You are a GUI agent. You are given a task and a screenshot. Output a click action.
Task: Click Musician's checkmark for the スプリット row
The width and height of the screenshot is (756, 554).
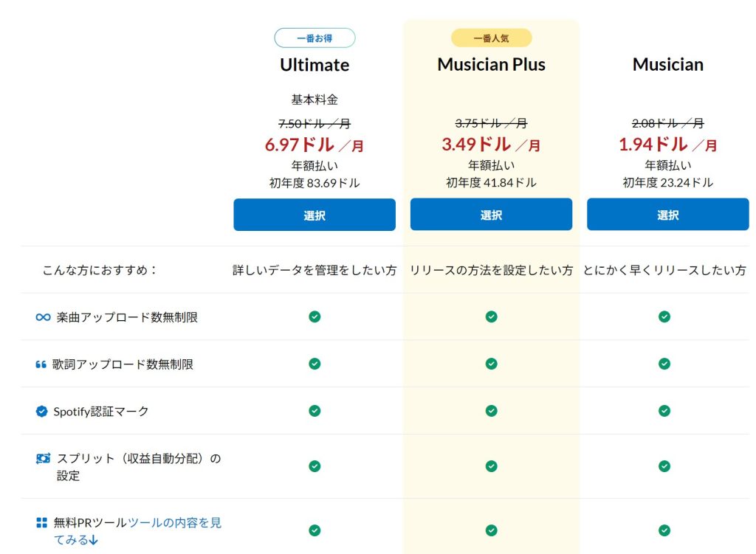[664, 466]
